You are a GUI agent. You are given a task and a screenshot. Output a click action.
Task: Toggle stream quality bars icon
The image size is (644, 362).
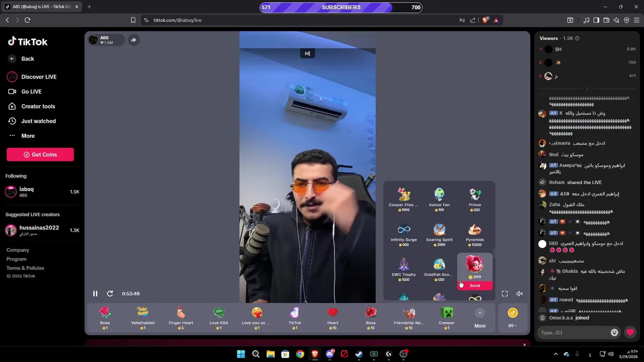coord(307,53)
